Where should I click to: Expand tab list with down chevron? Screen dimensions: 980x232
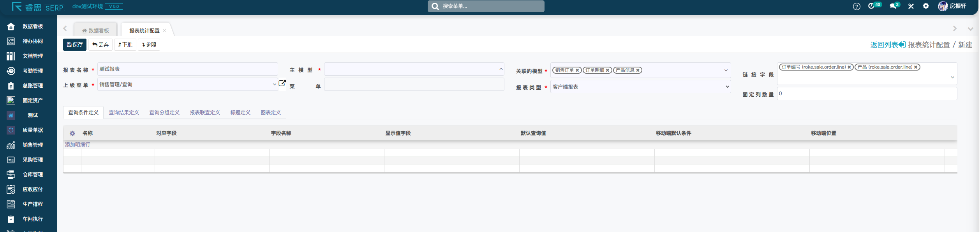(971, 29)
